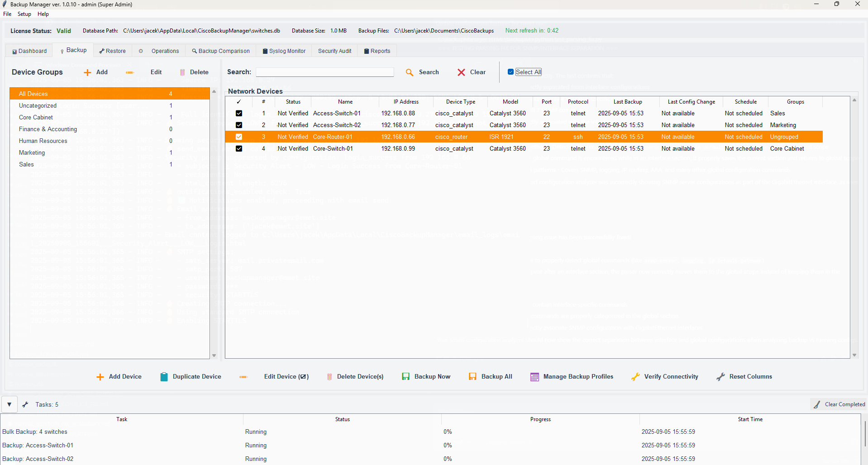
Task: Select Human Resources group
Action: coord(110,141)
